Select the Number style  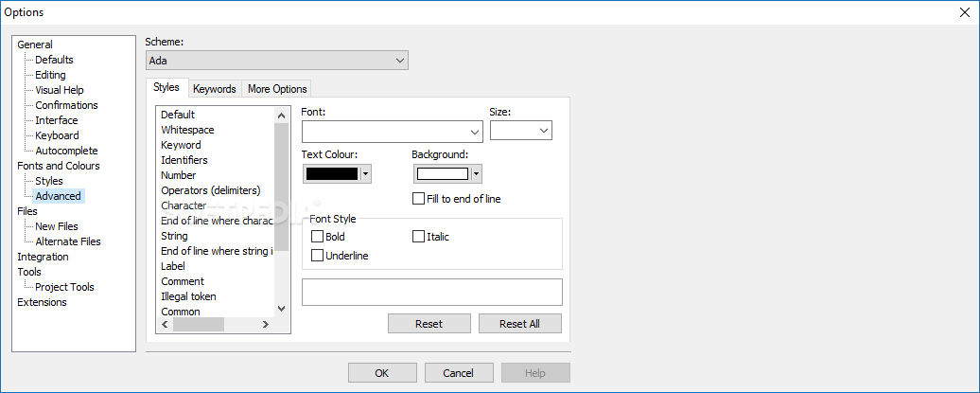click(x=178, y=175)
